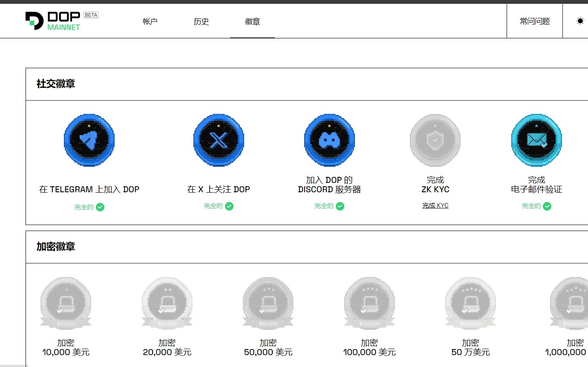This screenshot has width=588, height=367.
Task: Click the 加密 50 万美元 label
Action: tap(470, 347)
